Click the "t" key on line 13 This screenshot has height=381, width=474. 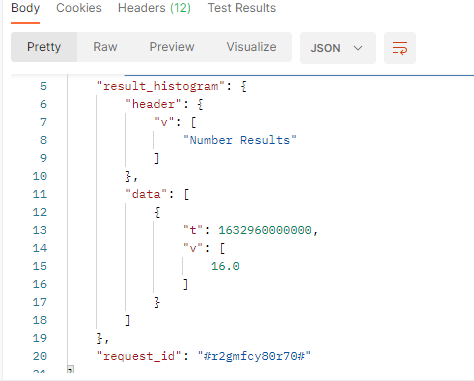(x=193, y=230)
